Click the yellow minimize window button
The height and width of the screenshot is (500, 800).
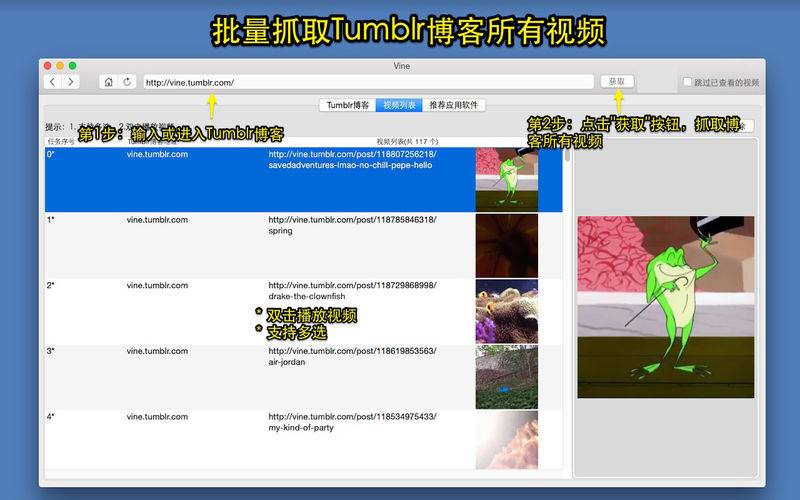tap(60, 66)
